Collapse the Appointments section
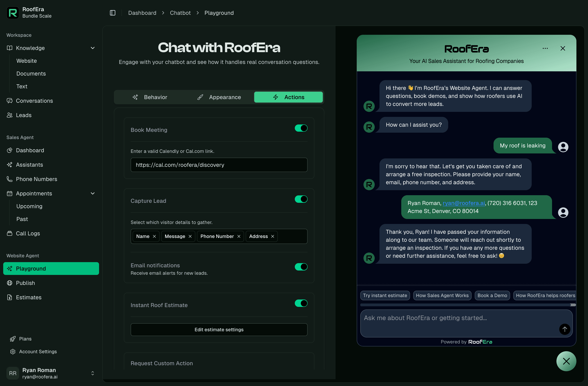 [x=93, y=193]
